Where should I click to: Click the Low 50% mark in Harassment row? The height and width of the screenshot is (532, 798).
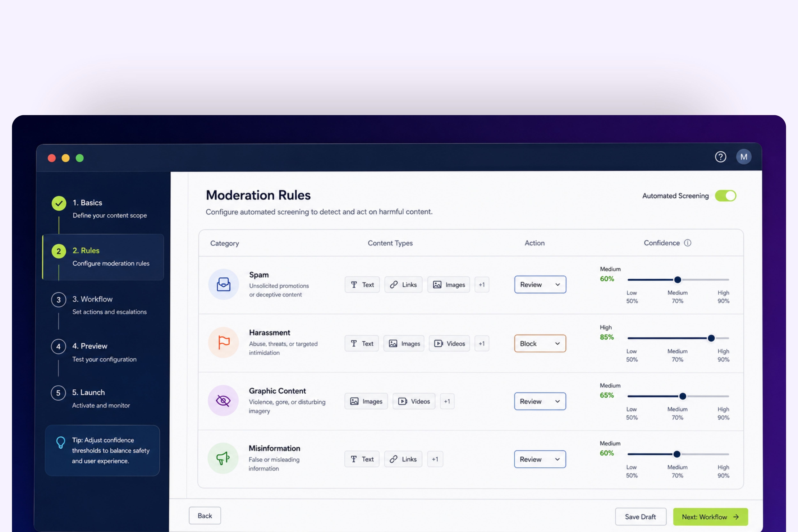(632, 355)
